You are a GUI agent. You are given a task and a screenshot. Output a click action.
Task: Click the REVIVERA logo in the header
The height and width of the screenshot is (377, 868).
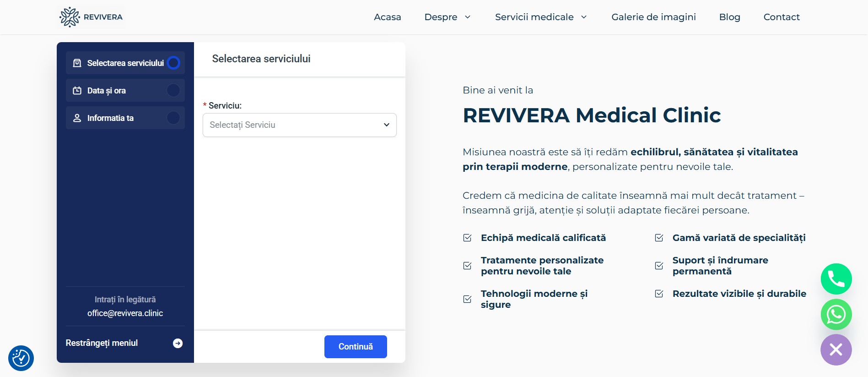click(91, 17)
